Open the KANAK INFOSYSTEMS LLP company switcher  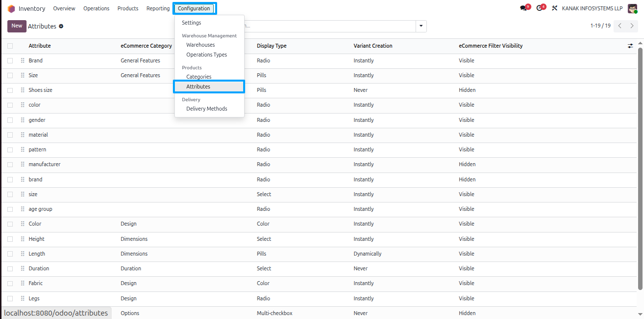[592, 8]
